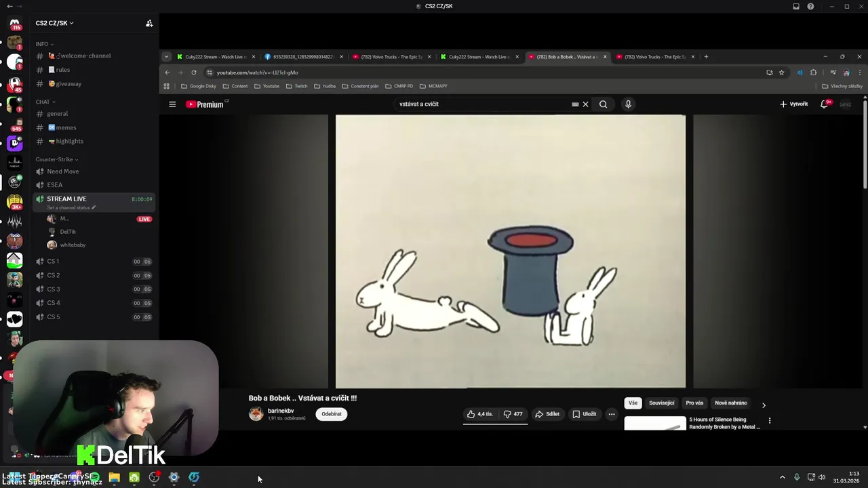Edit the channel status pencil icon
This screenshot has width=868, height=488.
click(94, 207)
